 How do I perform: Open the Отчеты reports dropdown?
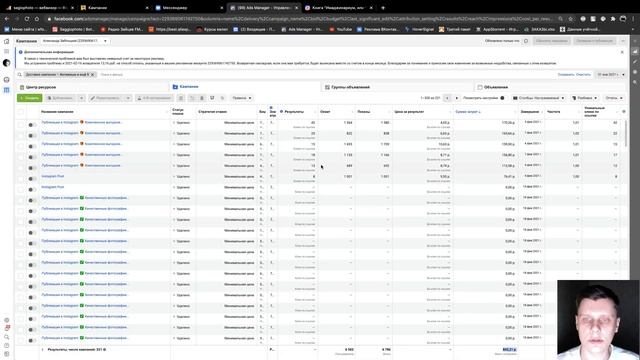point(614,98)
